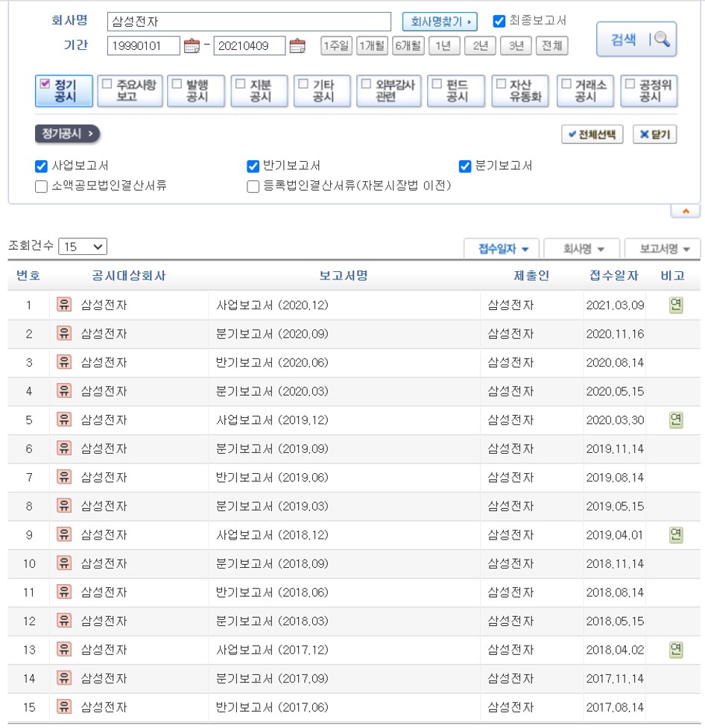Click the 유 market icon in row 13
Screen dimensions: 705x728
(x=64, y=650)
